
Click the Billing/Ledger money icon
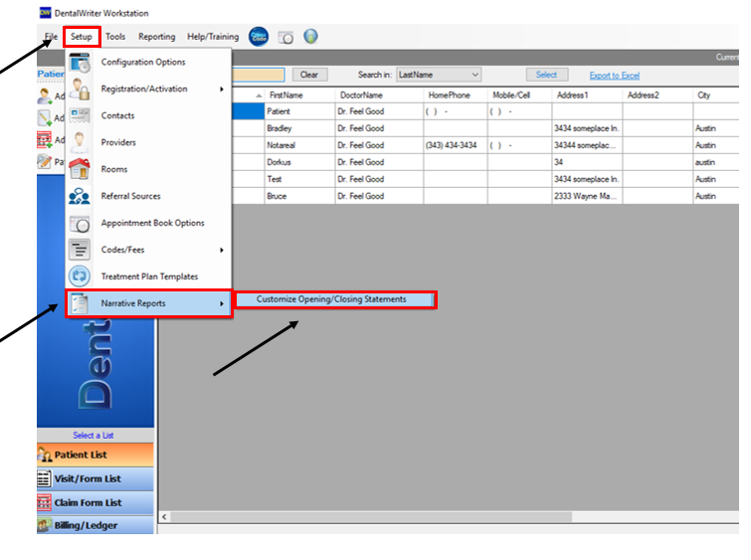(x=44, y=525)
